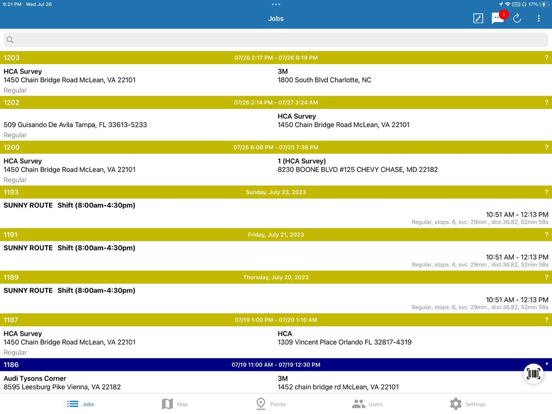Click the Wi-Fi icon in status bar
Image resolution: width=552 pixels, height=414 pixels.
(507, 4)
